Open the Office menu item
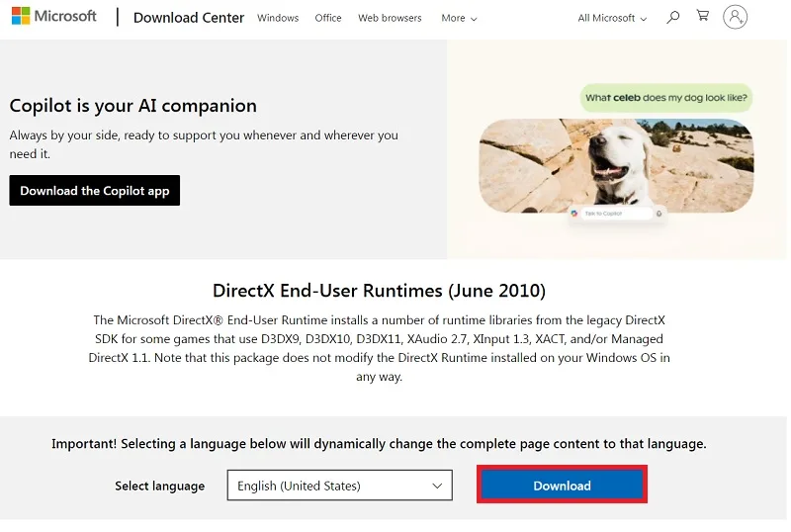 click(328, 18)
